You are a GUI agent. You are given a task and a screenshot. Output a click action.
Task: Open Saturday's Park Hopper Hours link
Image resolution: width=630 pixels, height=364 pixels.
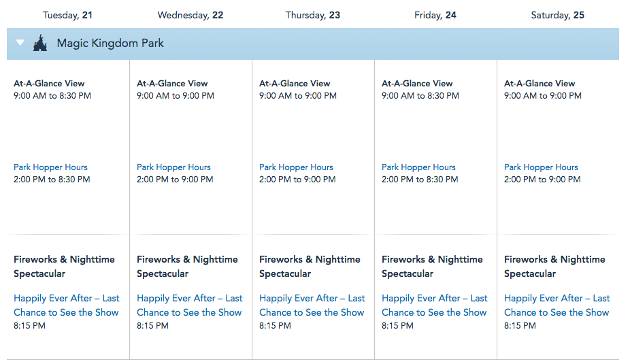[541, 167]
